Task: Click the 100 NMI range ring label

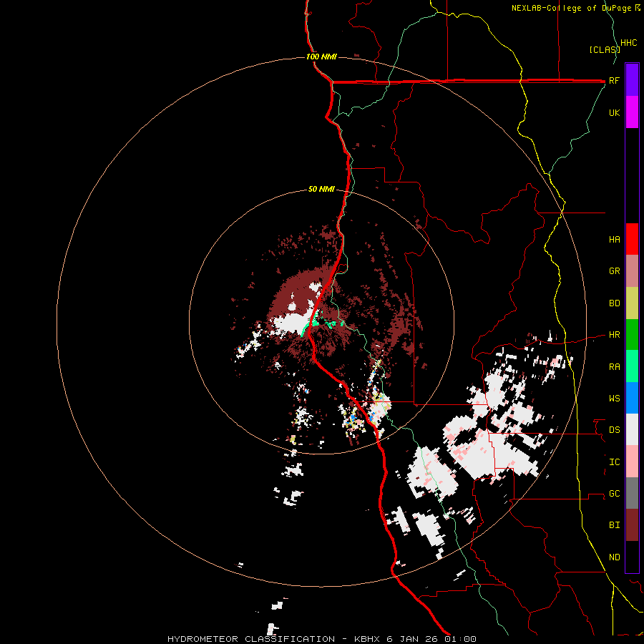Action: pos(321,57)
